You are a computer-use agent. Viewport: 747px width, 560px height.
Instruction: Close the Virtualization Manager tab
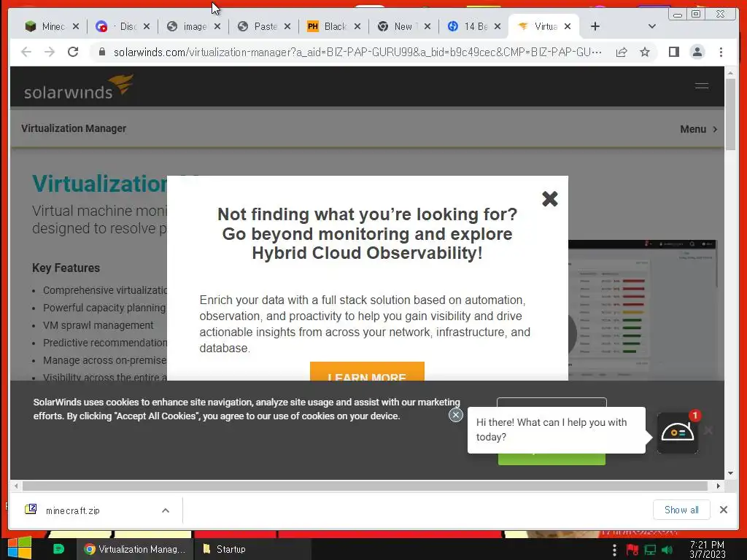point(568,27)
